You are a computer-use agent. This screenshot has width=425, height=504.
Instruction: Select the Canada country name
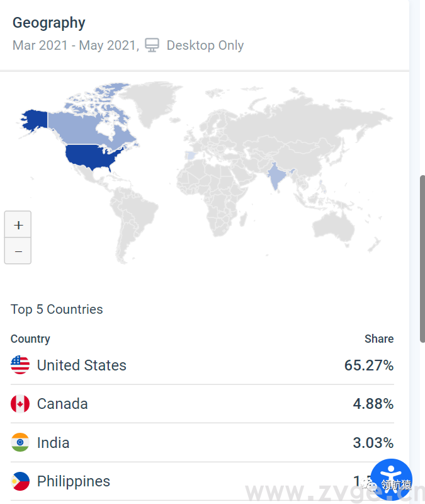click(x=62, y=404)
